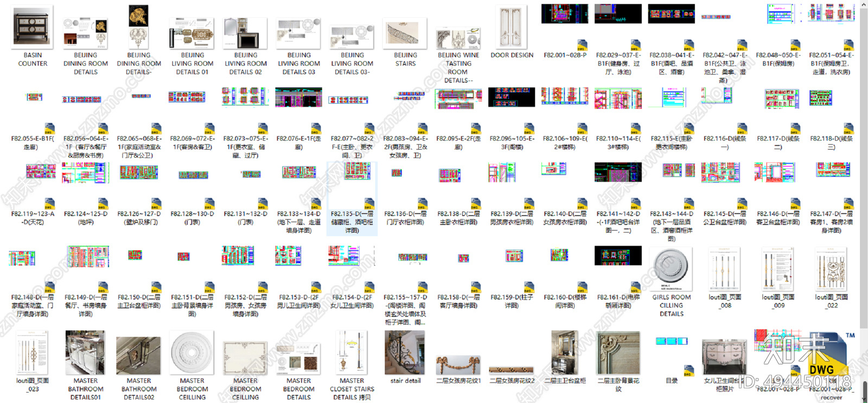Screen dimensions: 868x403
Task: Select the BEIJING WINE TASTING ROOM thumbnail
Action: [x=458, y=39]
